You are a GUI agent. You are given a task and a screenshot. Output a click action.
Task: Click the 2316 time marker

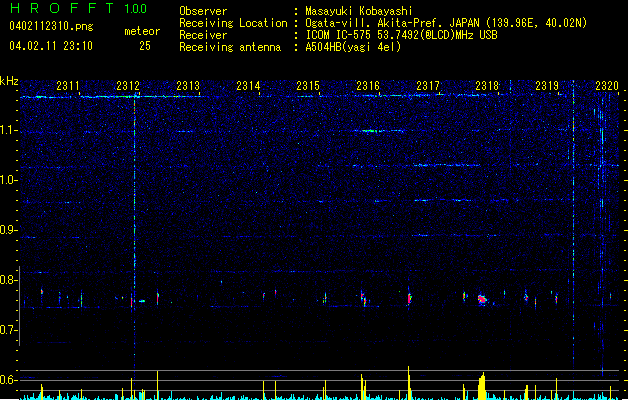click(x=368, y=86)
